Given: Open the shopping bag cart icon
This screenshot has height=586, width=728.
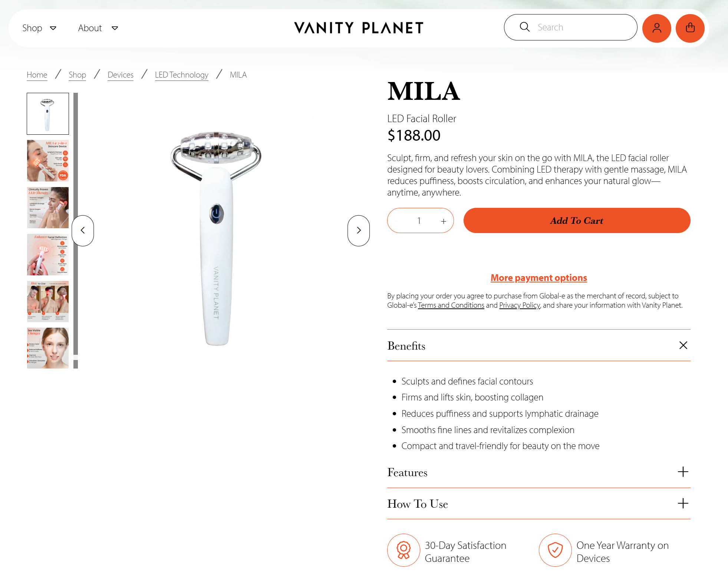Looking at the screenshot, I should (690, 28).
